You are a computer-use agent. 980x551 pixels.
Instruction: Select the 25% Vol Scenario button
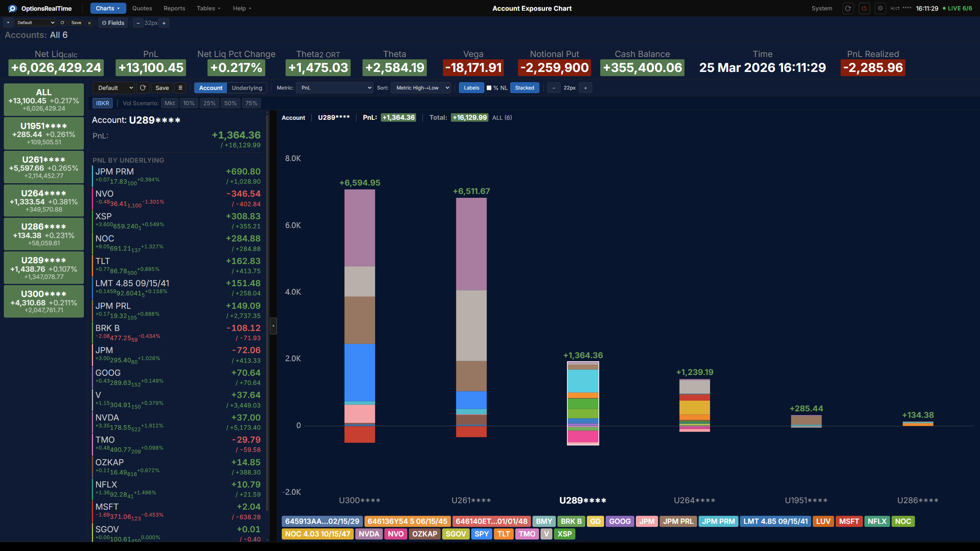tap(209, 103)
